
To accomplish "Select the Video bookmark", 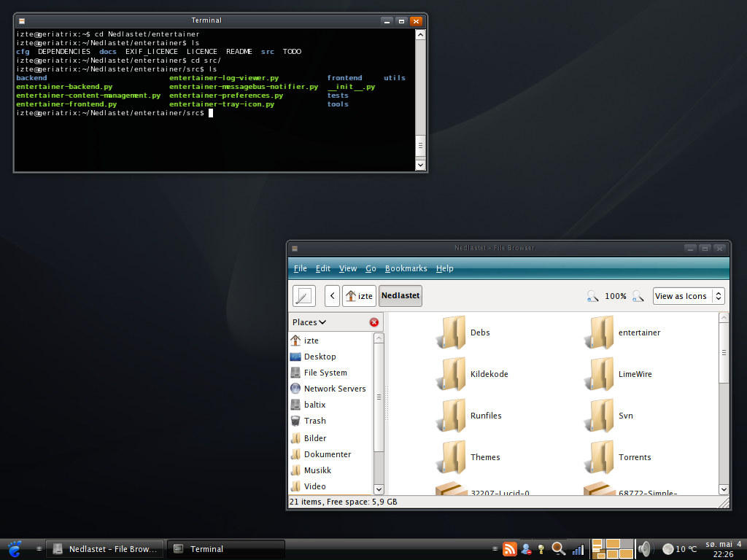I will click(x=330, y=486).
